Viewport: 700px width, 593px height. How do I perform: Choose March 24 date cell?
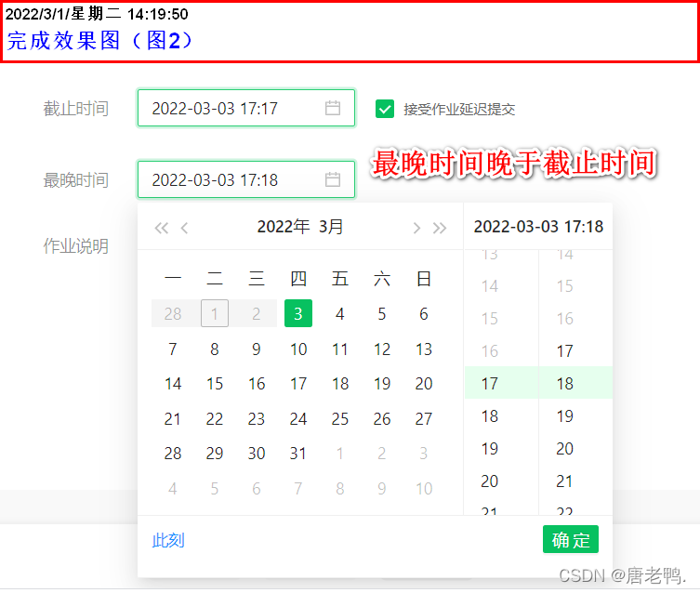(298, 418)
